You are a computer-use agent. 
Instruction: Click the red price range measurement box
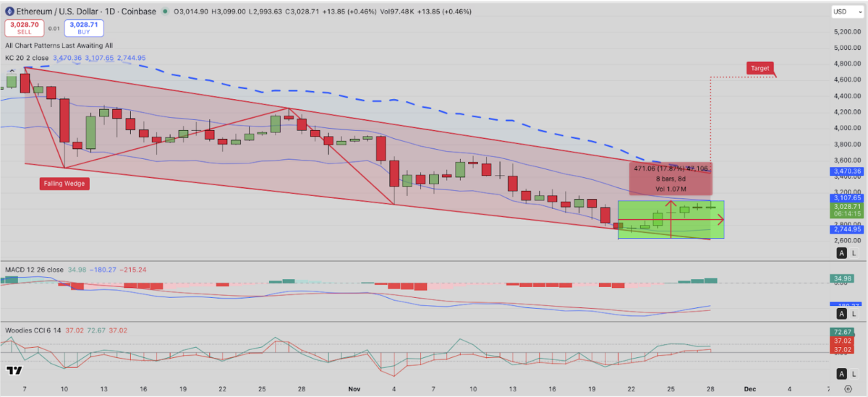tap(669, 178)
